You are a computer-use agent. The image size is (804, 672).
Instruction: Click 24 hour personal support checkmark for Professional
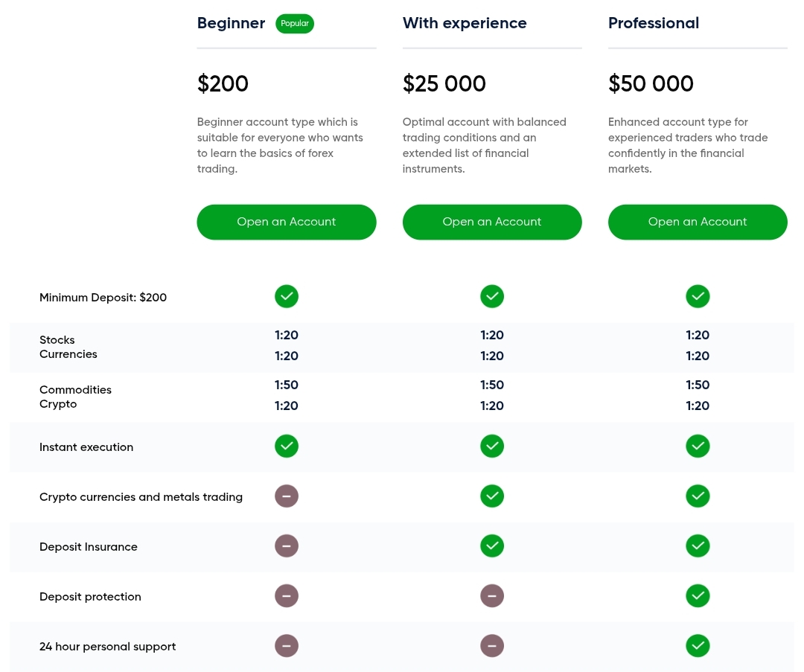(698, 646)
